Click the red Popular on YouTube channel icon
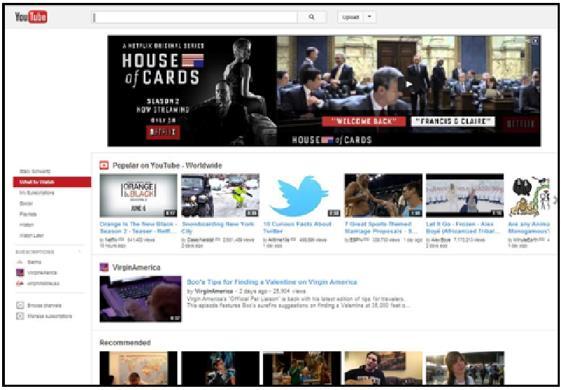Screen dimensions: 561x390 click(x=104, y=165)
